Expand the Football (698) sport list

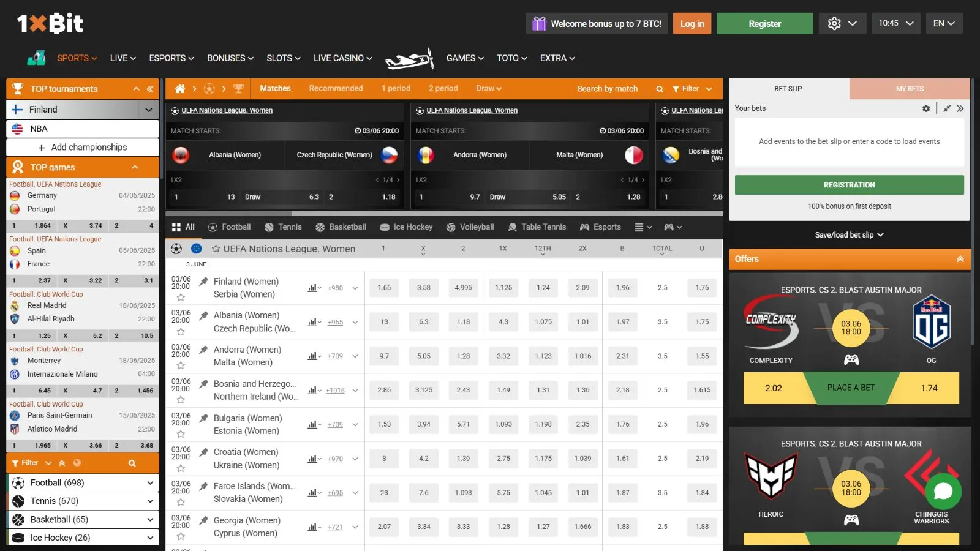(149, 483)
